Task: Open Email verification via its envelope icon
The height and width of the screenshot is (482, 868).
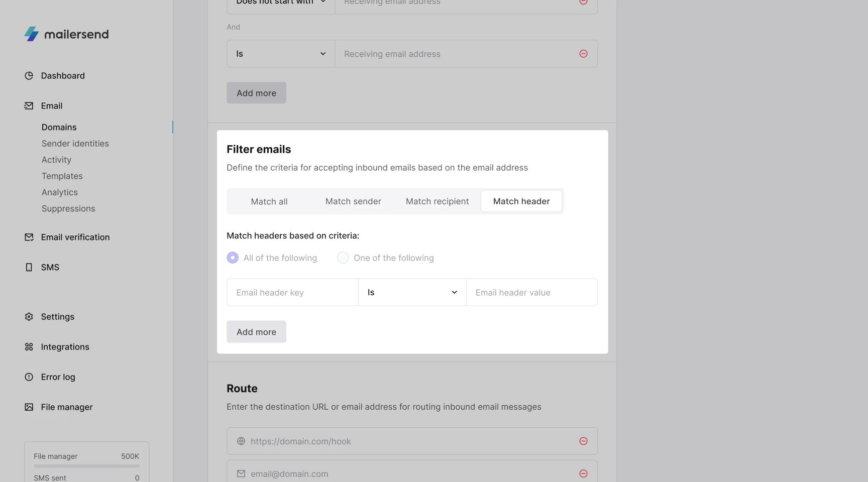Action: click(x=29, y=237)
